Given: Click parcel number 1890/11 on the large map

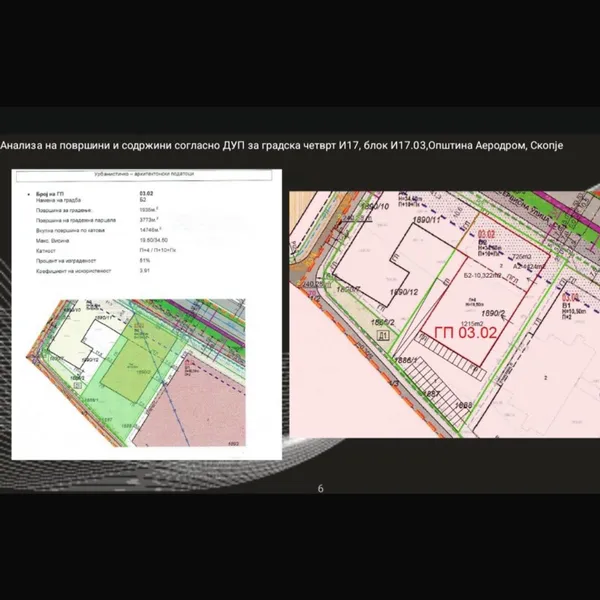Looking at the screenshot, I should click(427, 220).
